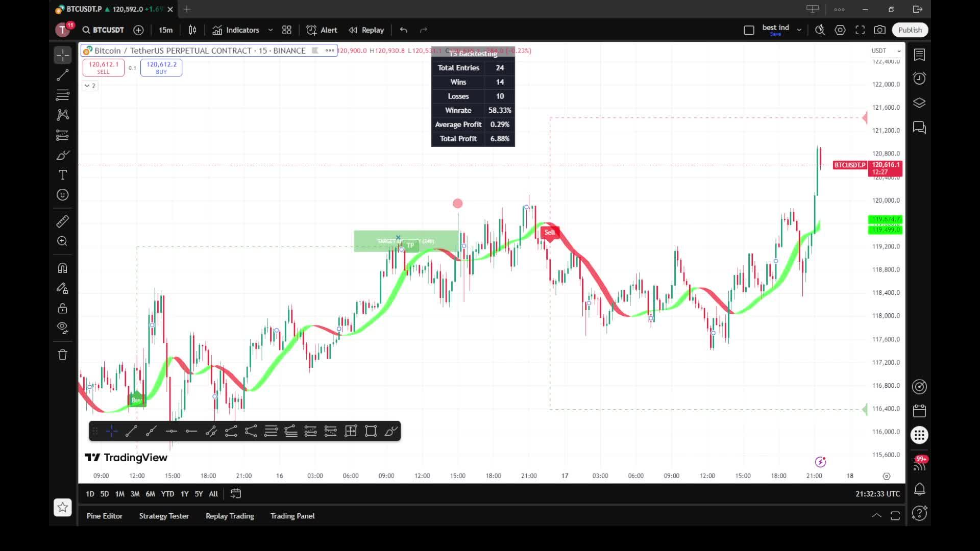Undo the last chart action
The width and height of the screenshot is (980, 551).
tap(404, 30)
